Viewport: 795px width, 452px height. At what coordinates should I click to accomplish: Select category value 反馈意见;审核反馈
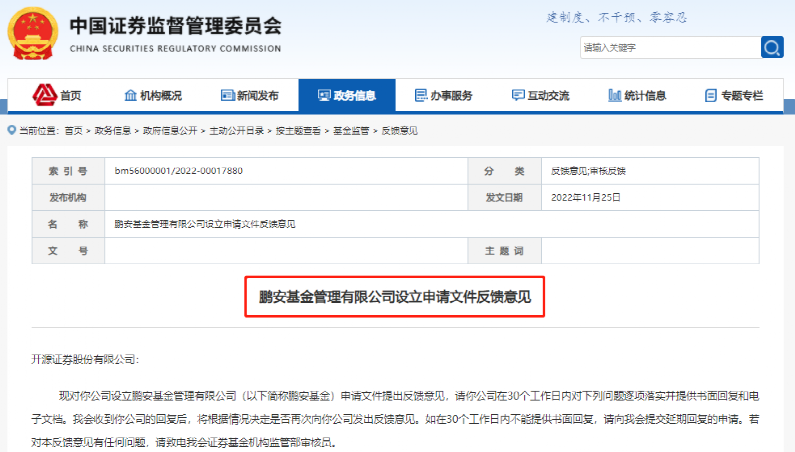(588, 171)
